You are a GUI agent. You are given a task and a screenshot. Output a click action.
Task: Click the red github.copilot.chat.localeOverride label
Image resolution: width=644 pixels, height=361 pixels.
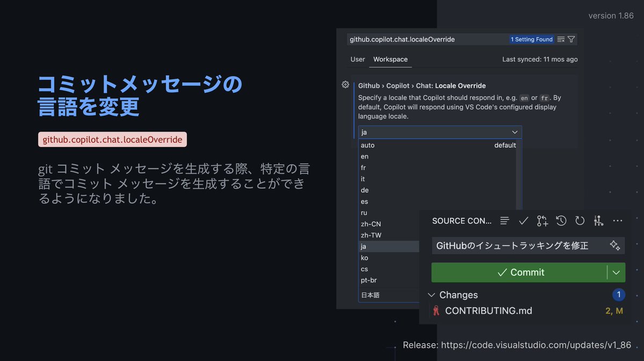point(112,139)
